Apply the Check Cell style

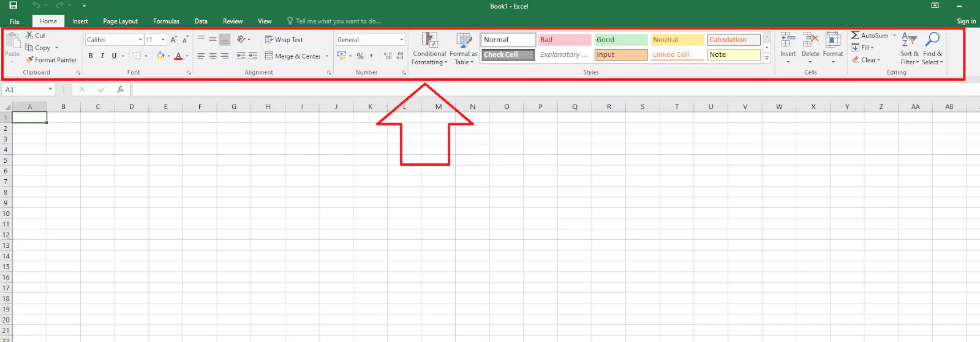508,54
